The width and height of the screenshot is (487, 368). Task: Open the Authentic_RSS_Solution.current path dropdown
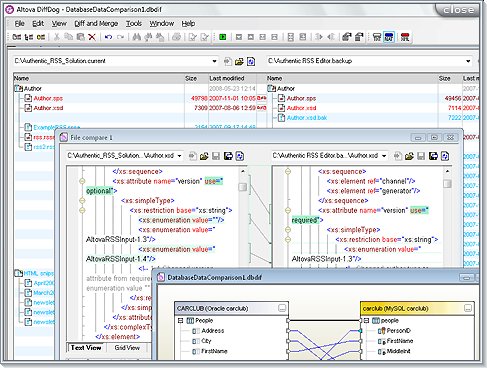[x=214, y=61]
